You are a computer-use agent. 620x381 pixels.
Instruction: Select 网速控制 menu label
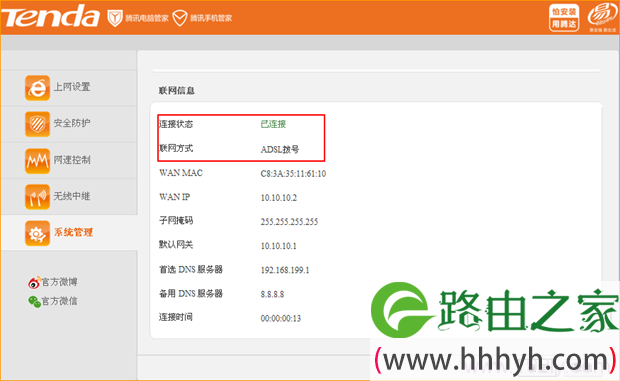coord(72,160)
